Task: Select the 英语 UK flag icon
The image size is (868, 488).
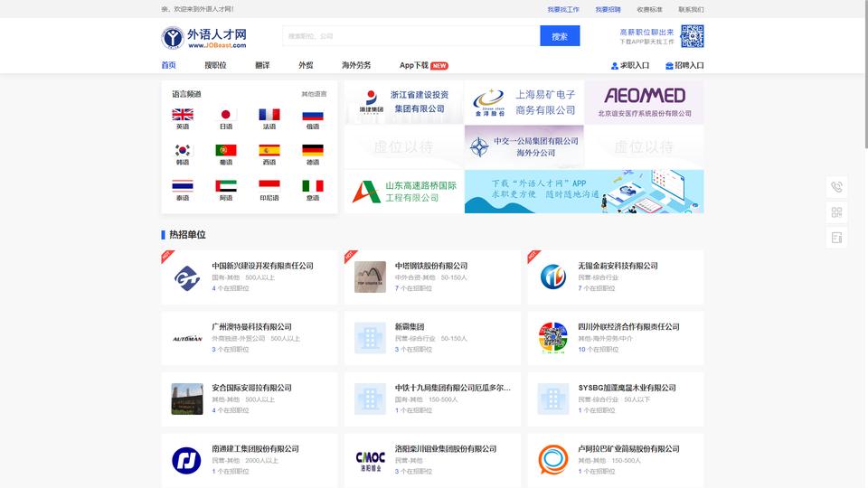Action: [182, 115]
